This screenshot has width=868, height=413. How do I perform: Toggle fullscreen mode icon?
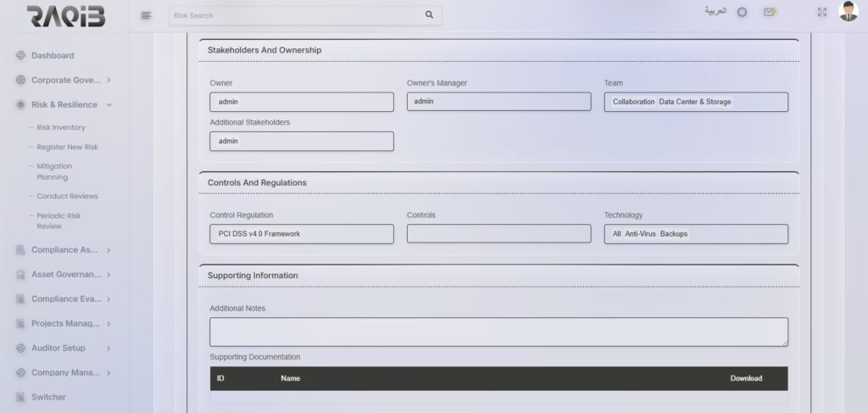point(821,13)
